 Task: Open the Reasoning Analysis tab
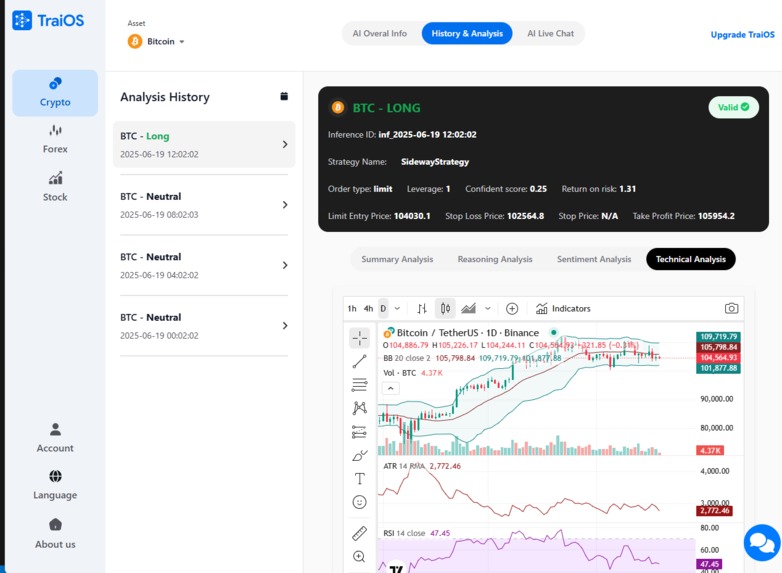coord(495,259)
